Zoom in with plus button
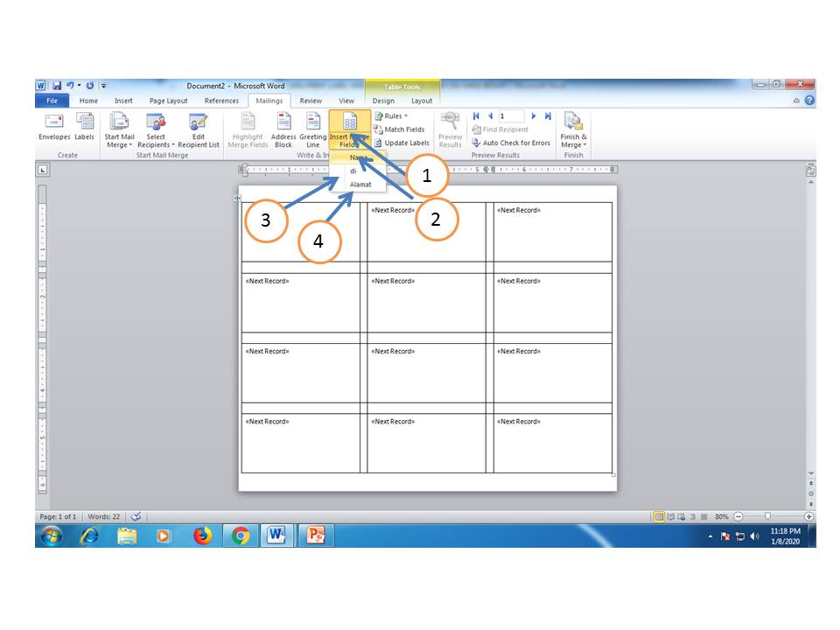This screenshot has height=630, width=840. pos(808,517)
